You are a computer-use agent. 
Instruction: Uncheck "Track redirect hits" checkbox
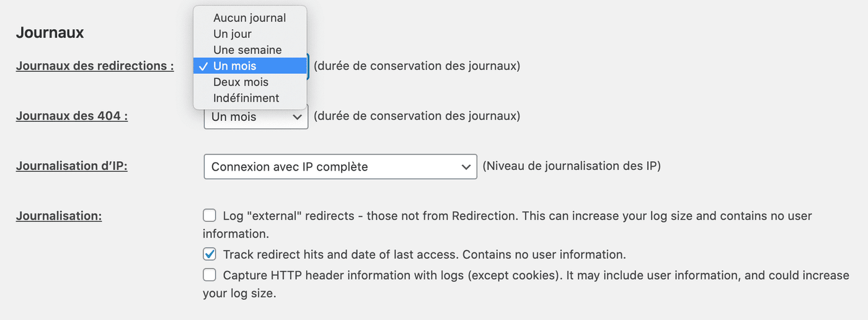click(x=210, y=254)
